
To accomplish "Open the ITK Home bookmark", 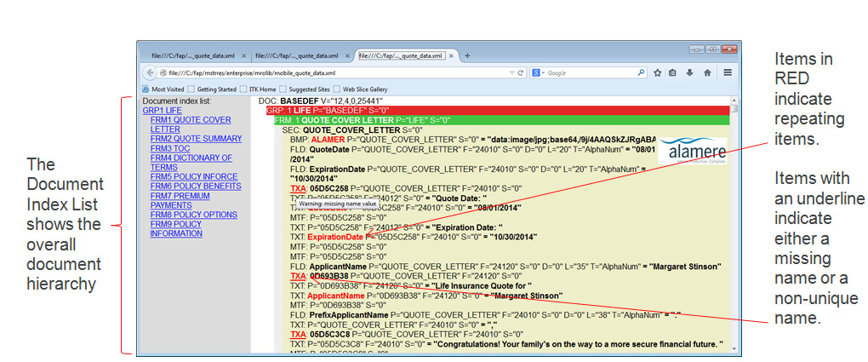I will point(258,89).
